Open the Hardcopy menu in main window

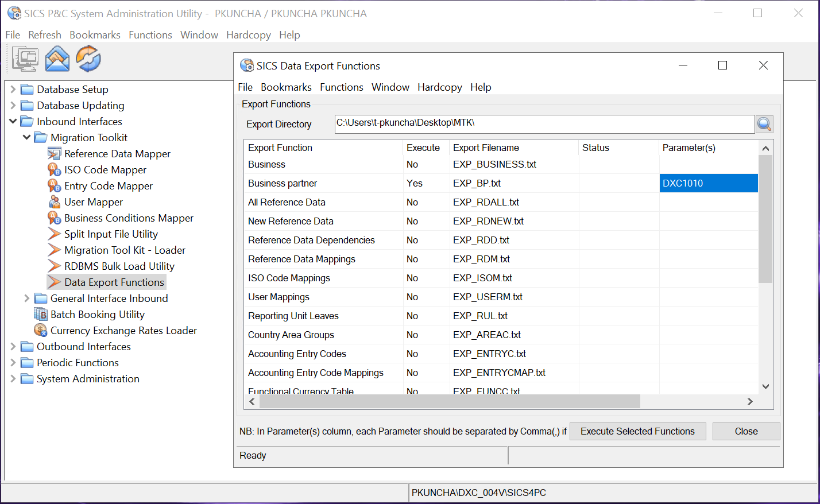tap(248, 35)
